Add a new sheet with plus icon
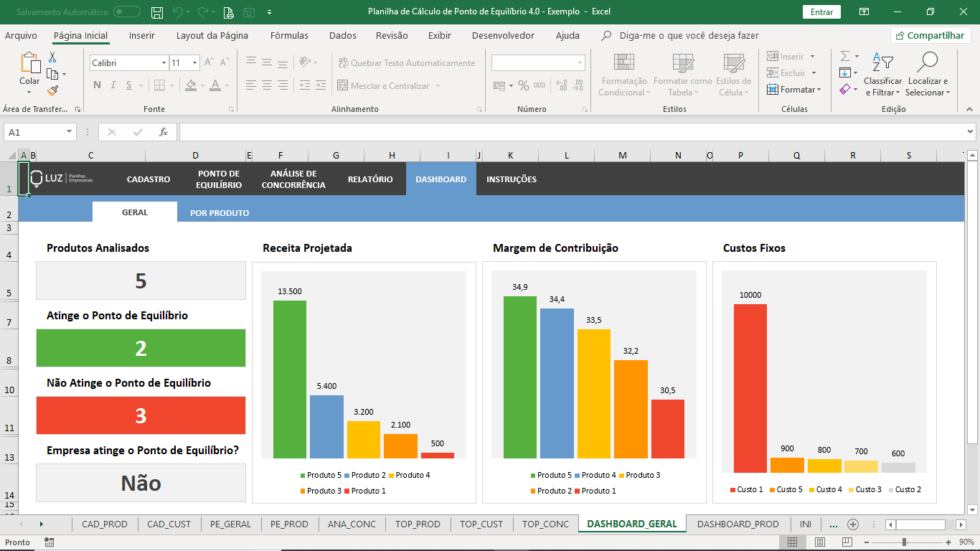 coord(853,524)
